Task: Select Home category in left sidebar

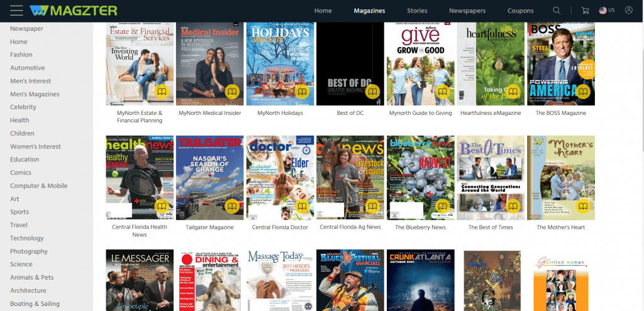Action: click(19, 42)
